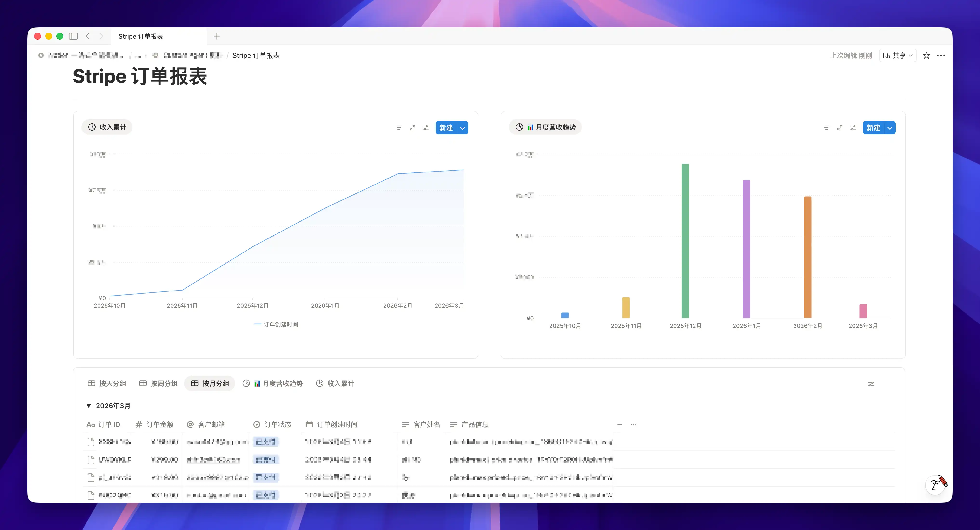Click the 订单金额 column header
This screenshot has width=980, height=530.
pos(155,424)
